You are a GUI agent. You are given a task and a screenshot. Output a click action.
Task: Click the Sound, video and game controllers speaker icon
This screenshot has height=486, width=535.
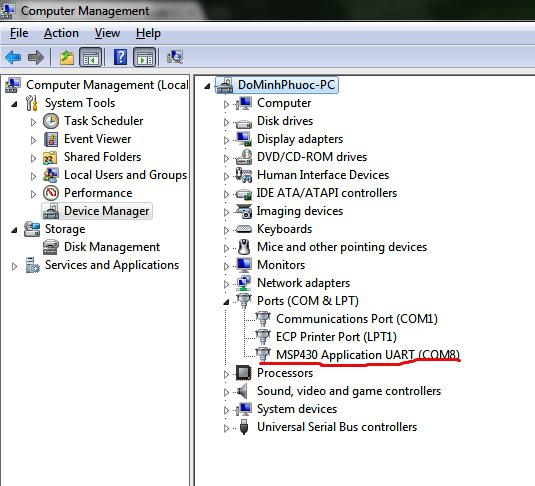pyautogui.click(x=242, y=391)
